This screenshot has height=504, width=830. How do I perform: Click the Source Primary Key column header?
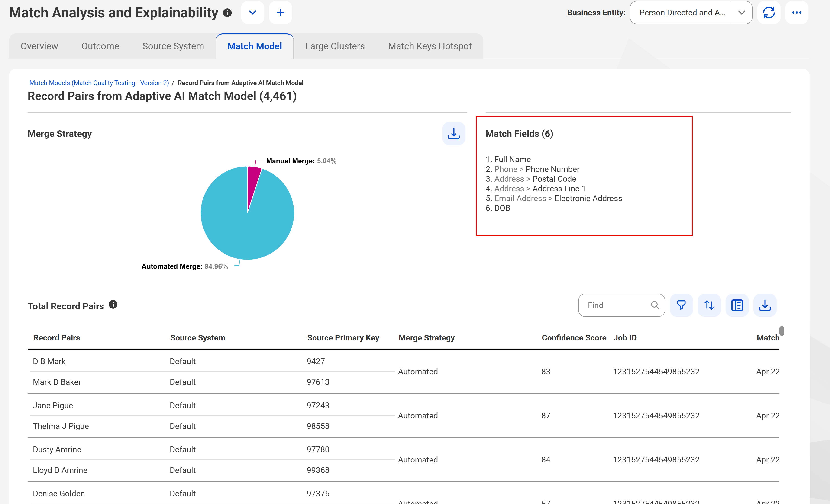point(343,338)
